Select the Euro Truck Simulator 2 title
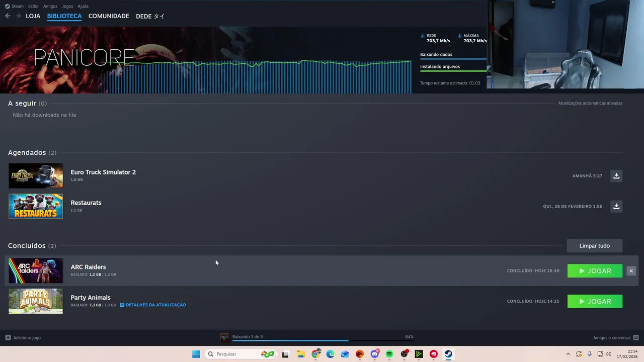Screen dimensions: 644x362 point(103,172)
